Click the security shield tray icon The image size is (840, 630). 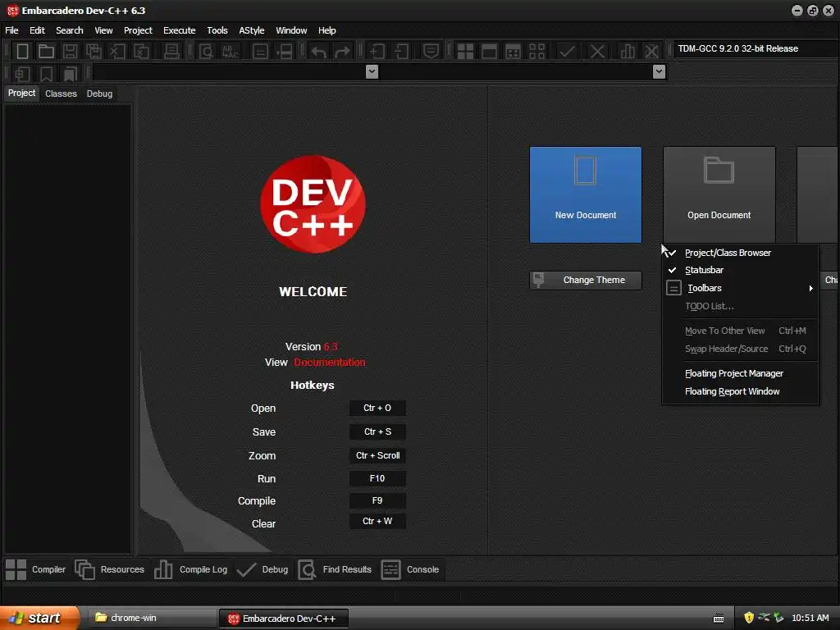(749, 618)
